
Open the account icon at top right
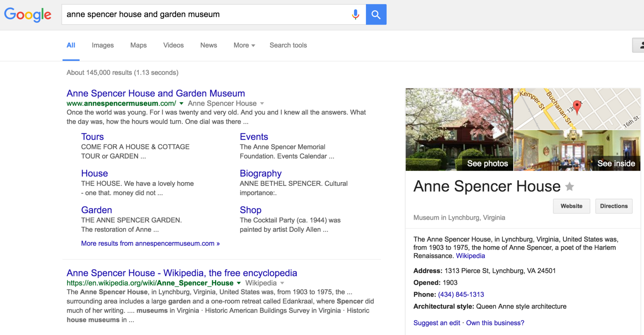(639, 45)
